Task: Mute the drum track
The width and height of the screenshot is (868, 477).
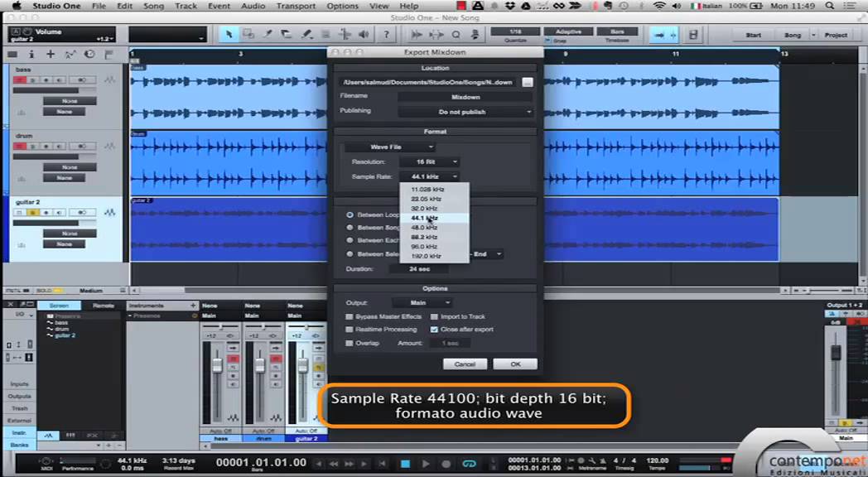Action: 20,146
